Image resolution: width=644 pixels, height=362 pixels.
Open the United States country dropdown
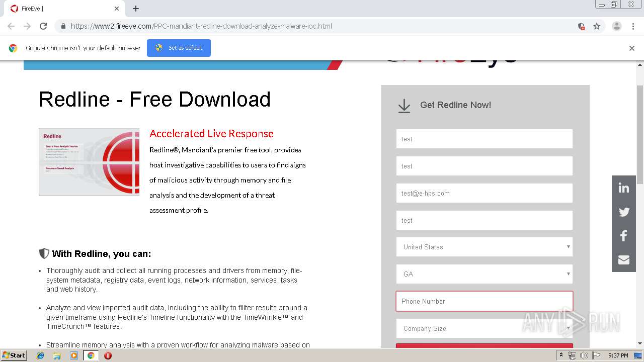[x=485, y=247]
